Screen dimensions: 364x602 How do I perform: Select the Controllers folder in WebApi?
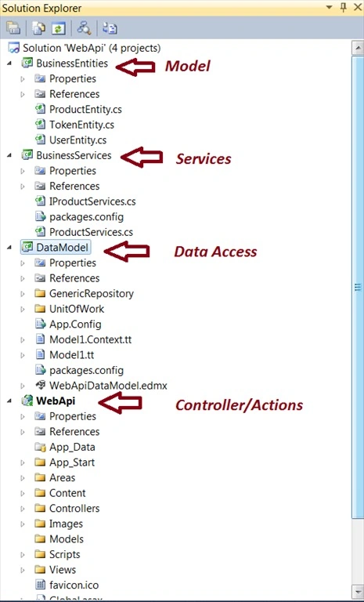click(x=74, y=508)
